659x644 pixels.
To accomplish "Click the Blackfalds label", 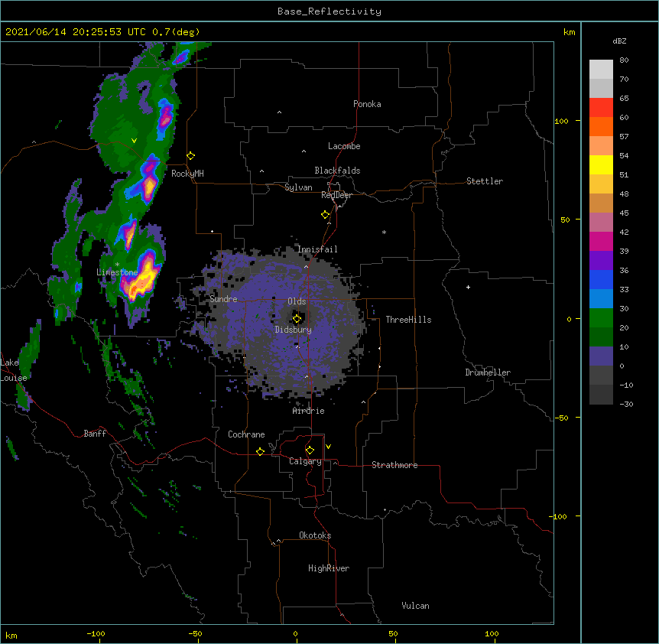I will point(337,171).
